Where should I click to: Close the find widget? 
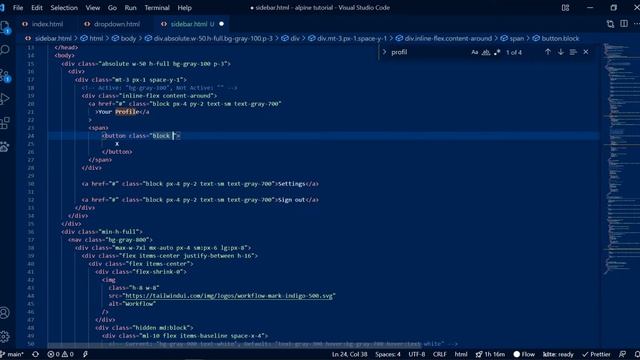pos(586,52)
